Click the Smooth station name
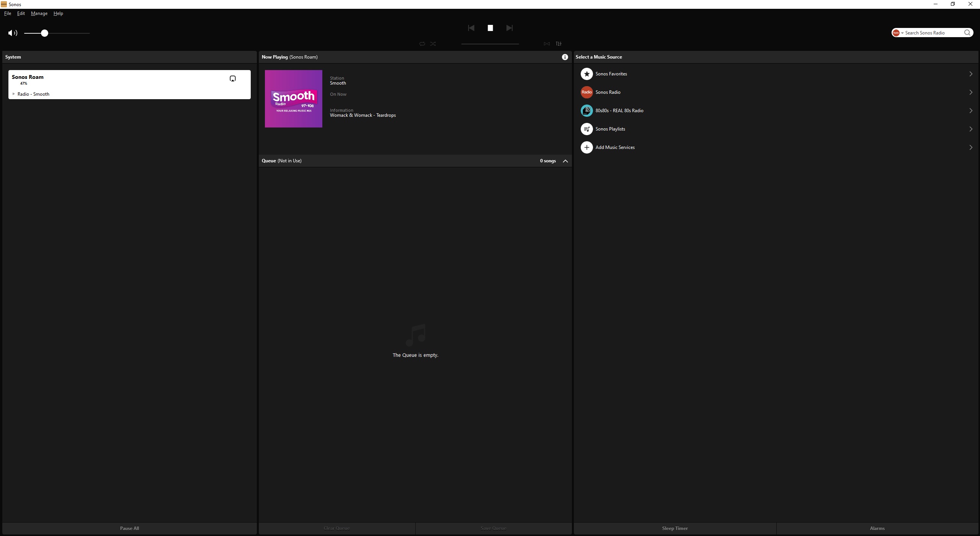This screenshot has height=536, width=980. point(338,83)
